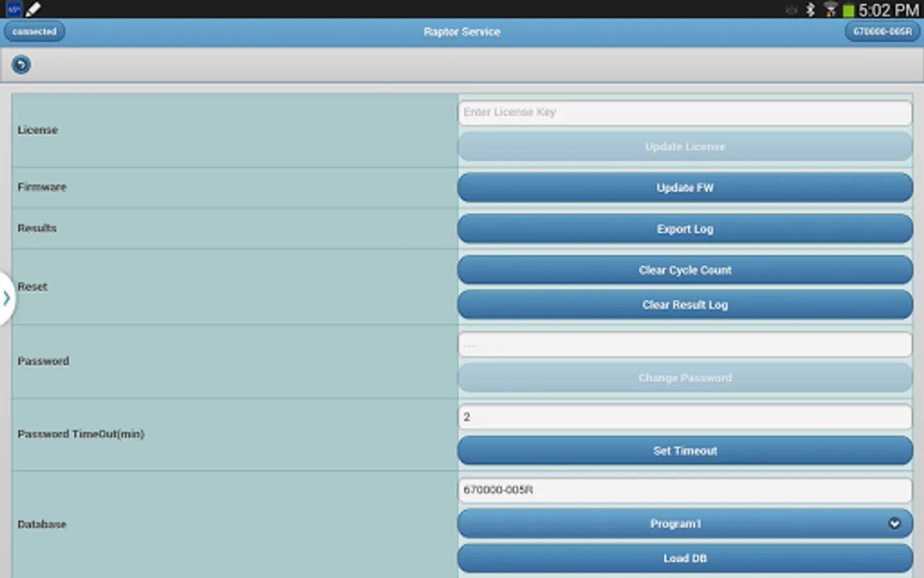This screenshot has width=924, height=578.
Task: Tap the Wi-Fi status bar icon
Action: point(830,10)
